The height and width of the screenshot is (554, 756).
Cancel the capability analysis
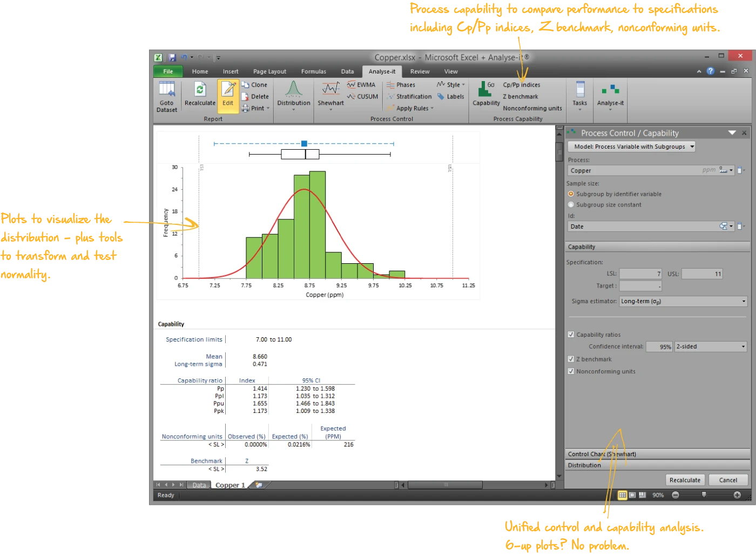click(x=728, y=479)
